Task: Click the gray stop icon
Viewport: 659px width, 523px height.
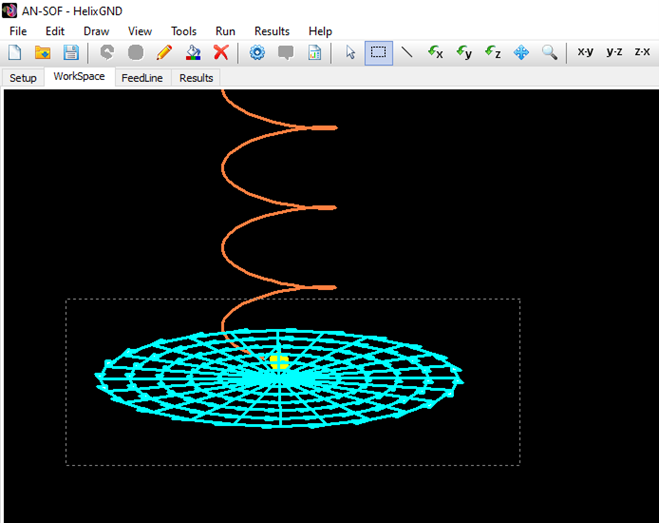Action: click(136, 53)
